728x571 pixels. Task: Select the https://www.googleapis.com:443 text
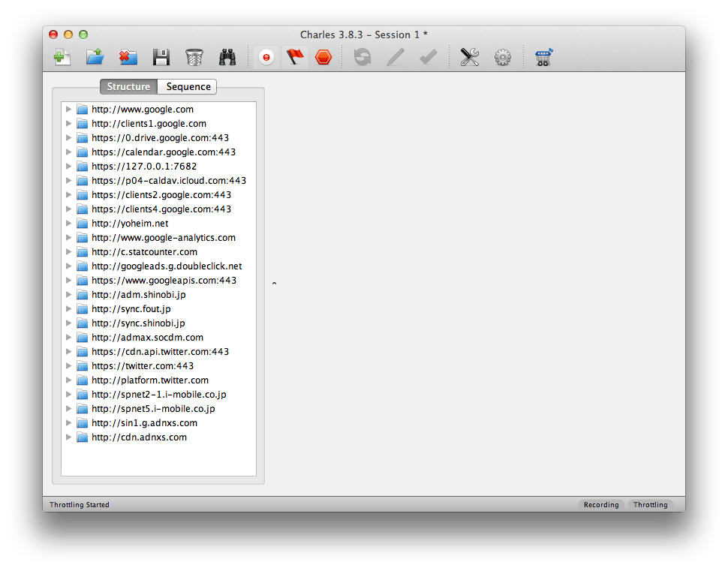[164, 281]
